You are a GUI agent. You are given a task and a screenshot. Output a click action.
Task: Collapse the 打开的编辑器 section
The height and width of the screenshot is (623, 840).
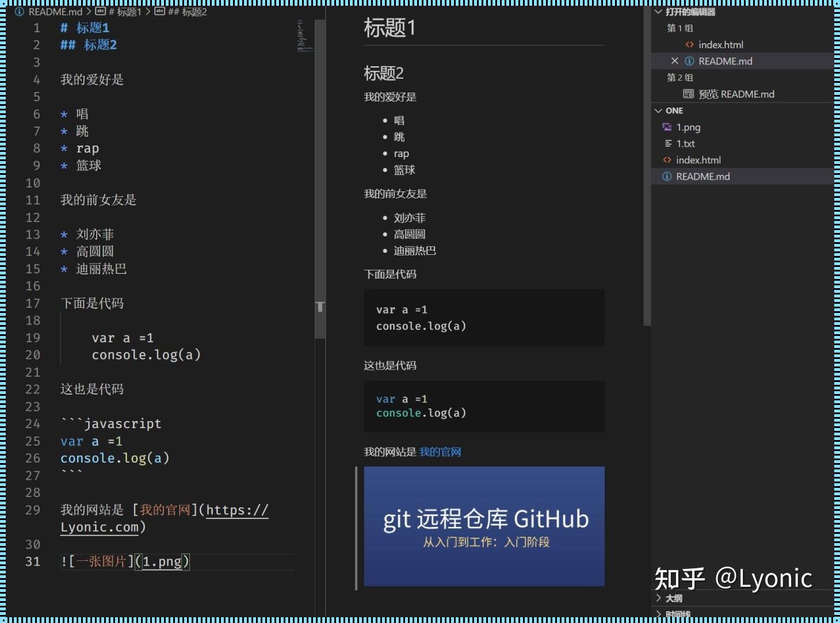click(658, 12)
